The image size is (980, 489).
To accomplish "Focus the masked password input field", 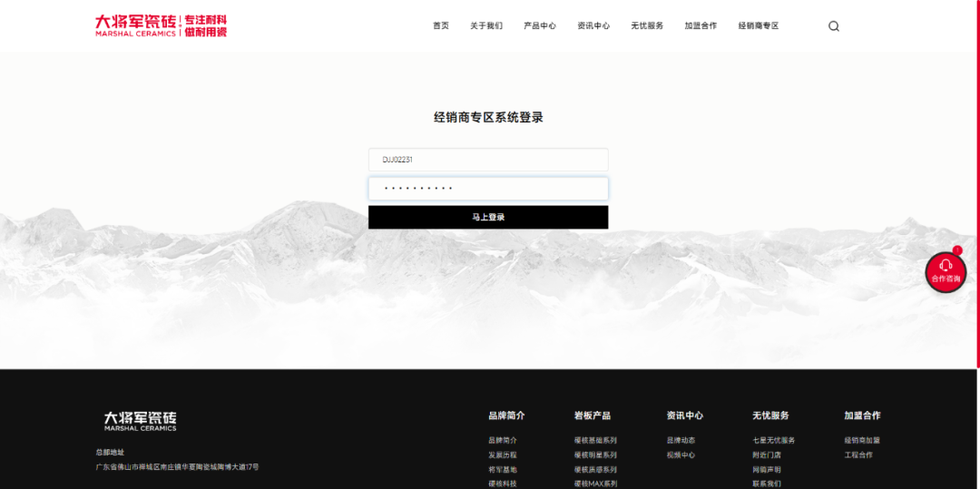I will (488, 189).
